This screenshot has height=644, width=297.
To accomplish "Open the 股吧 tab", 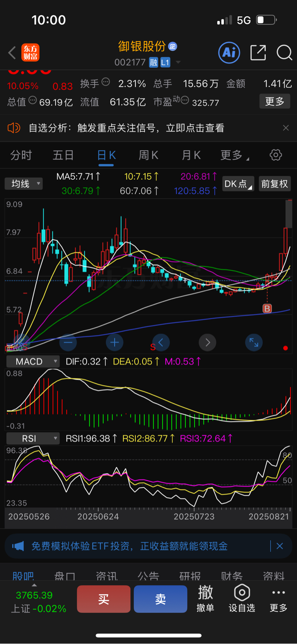I will tap(23, 576).
